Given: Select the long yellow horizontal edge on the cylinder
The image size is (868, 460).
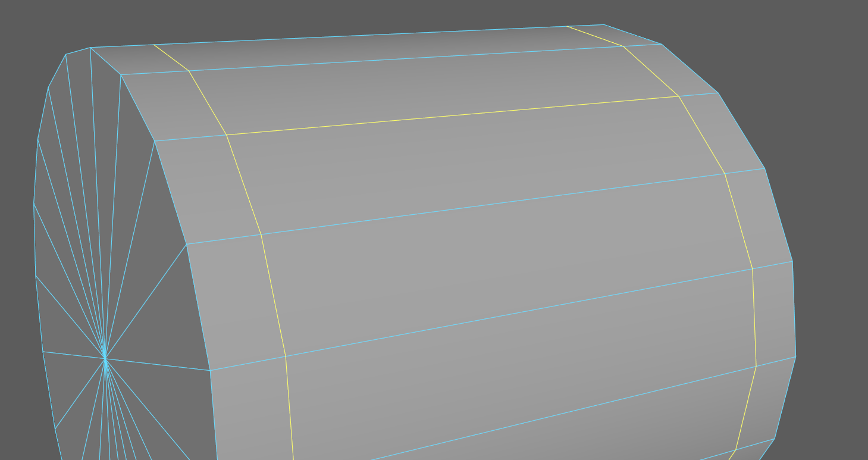Looking at the screenshot, I should 452,115.
